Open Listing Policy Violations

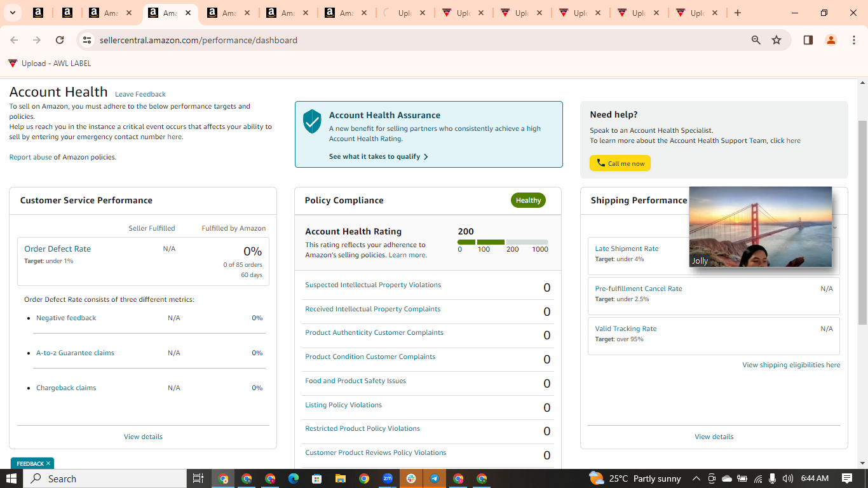coord(343,405)
